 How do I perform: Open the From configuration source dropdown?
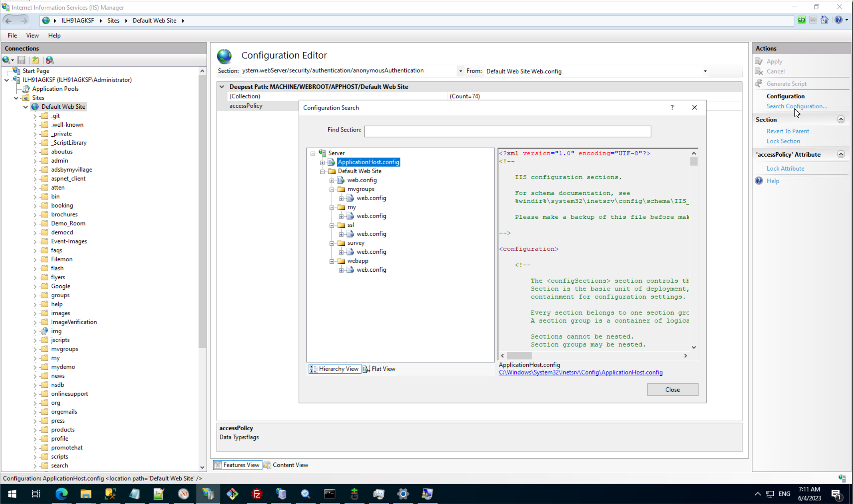(x=705, y=71)
